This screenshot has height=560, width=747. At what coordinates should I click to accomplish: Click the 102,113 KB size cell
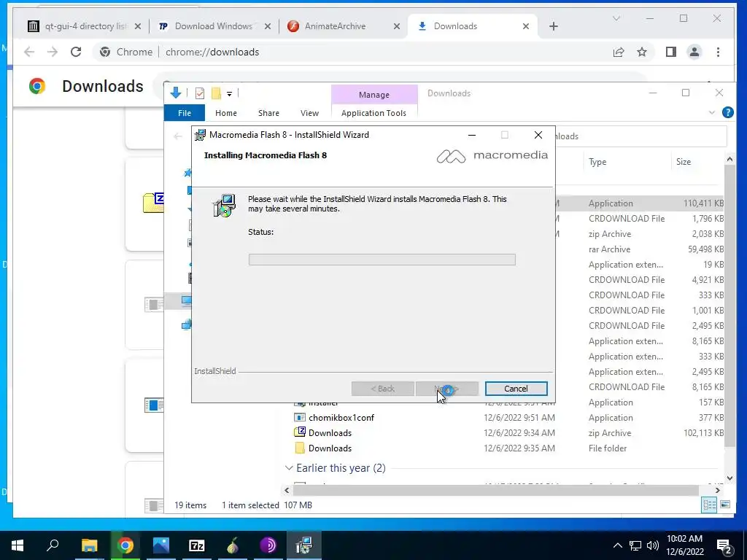[703, 433]
